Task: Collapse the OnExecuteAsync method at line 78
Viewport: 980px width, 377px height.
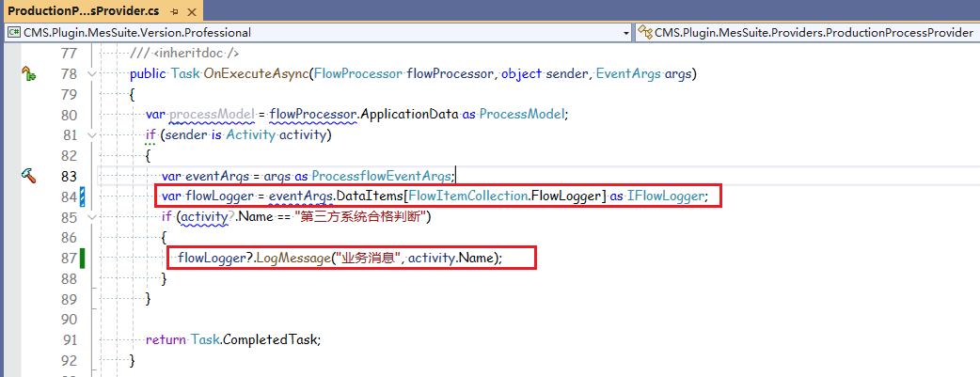Action: click(x=91, y=74)
